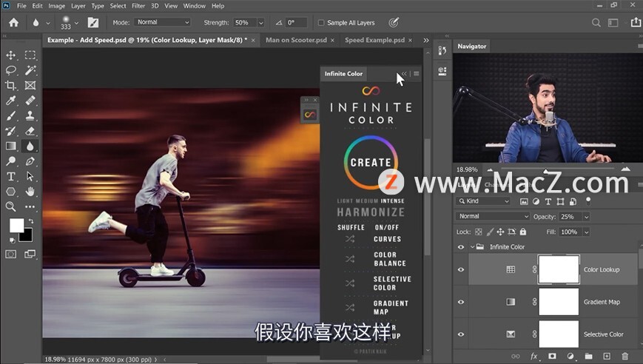Open the search magnifier in options bar
This screenshot has width=643, height=364.
(x=596, y=22)
